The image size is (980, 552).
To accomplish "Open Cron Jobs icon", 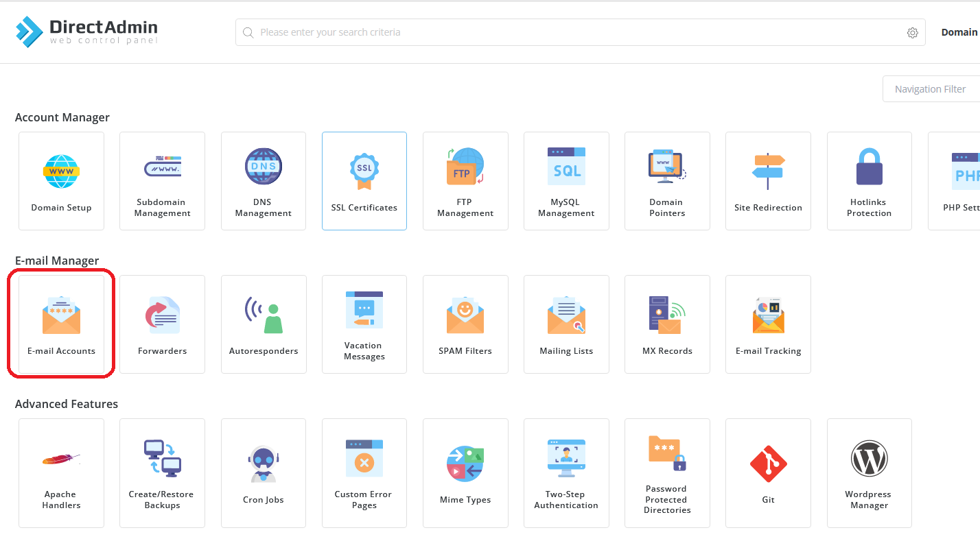I will (264, 473).
